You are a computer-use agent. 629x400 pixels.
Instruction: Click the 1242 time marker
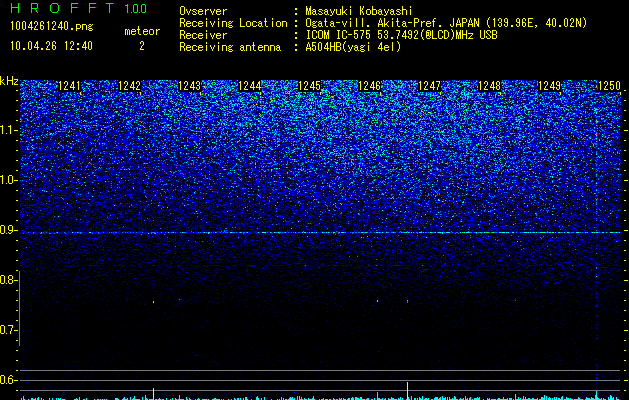click(130, 86)
